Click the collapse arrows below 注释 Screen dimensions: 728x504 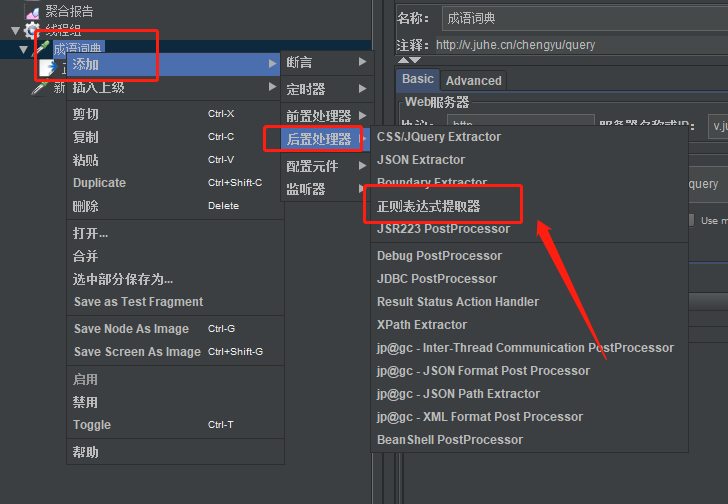tap(409, 60)
